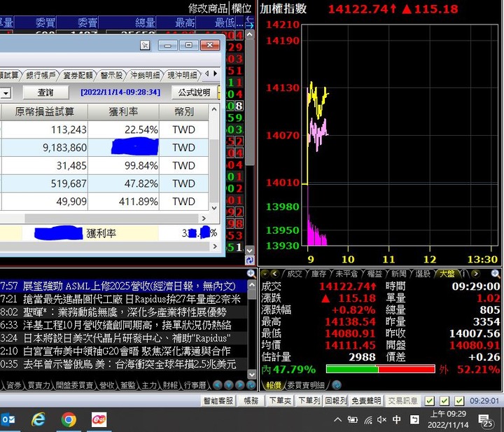Open Internet Explorer from the taskbar
Viewport: 504px width, 432px height.
pos(38,419)
